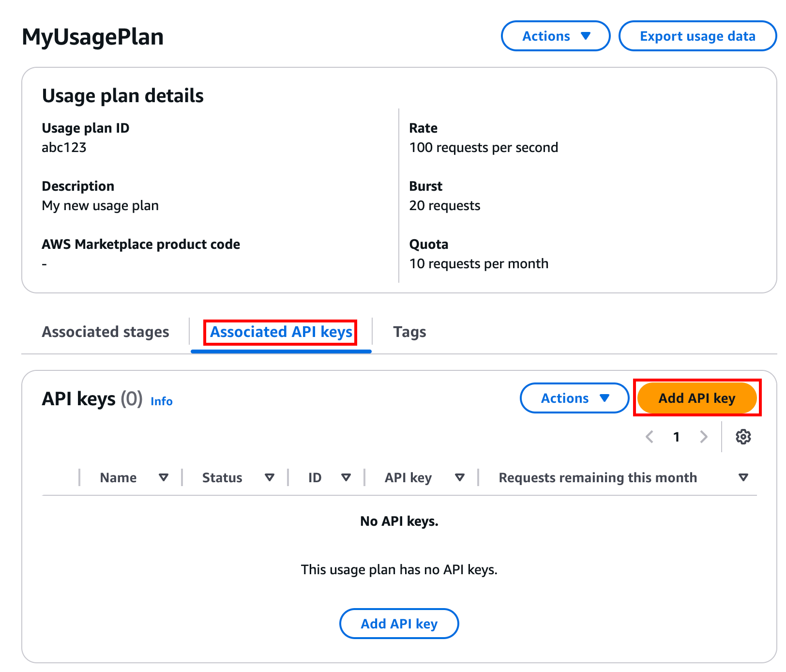Click the MyUsagePlan page title
The height and width of the screenshot is (672, 786).
(x=92, y=36)
